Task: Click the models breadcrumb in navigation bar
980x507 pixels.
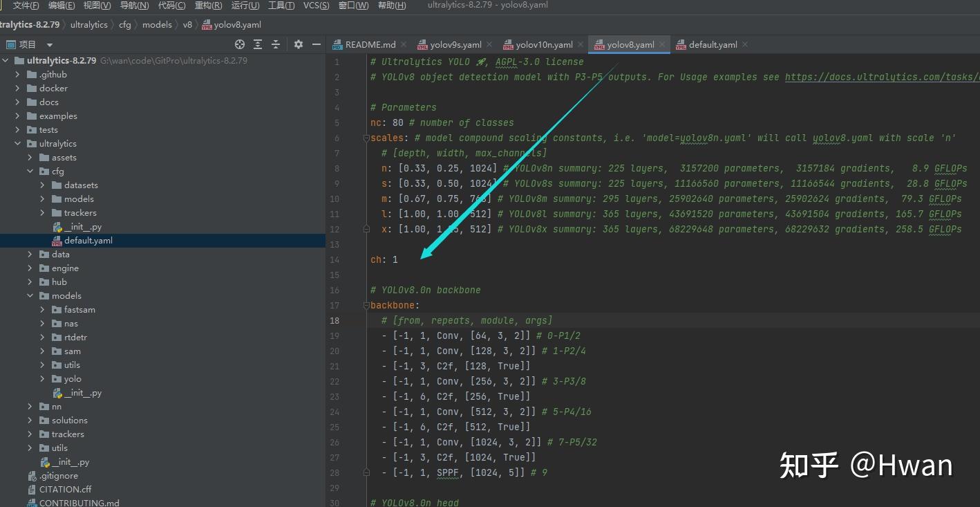Action: click(157, 25)
